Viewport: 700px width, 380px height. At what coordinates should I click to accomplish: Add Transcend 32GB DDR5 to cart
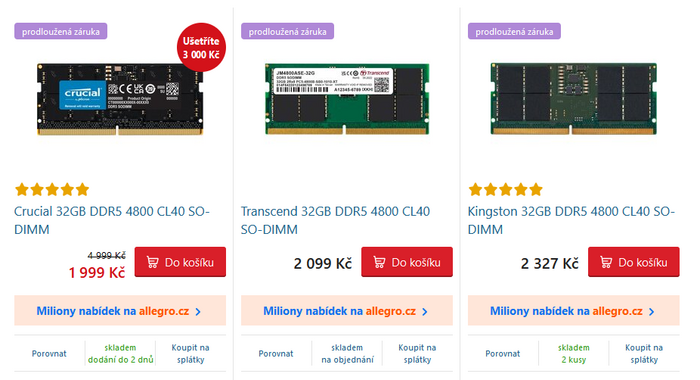click(x=407, y=262)
